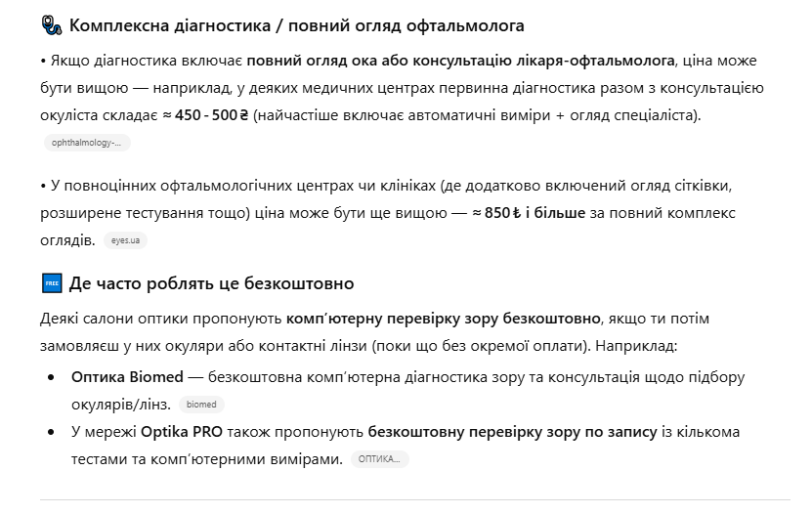Click bold phrase безкоштовну перевірку зору по запису
The width and height of the screenshot is (812, 514).
pos(512,431)
